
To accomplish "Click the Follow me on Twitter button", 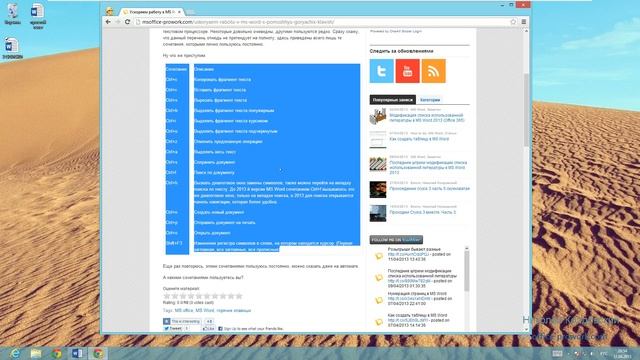I will [396, 240].
